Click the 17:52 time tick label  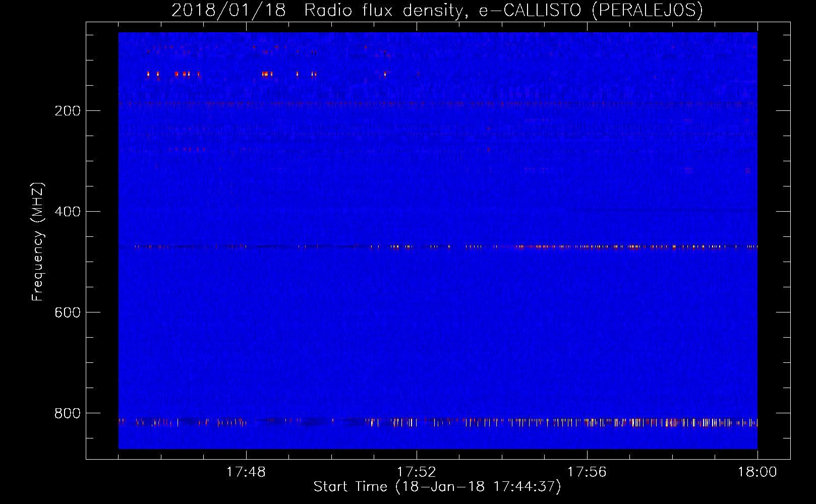pyautogui.click(x=416, y=472)
